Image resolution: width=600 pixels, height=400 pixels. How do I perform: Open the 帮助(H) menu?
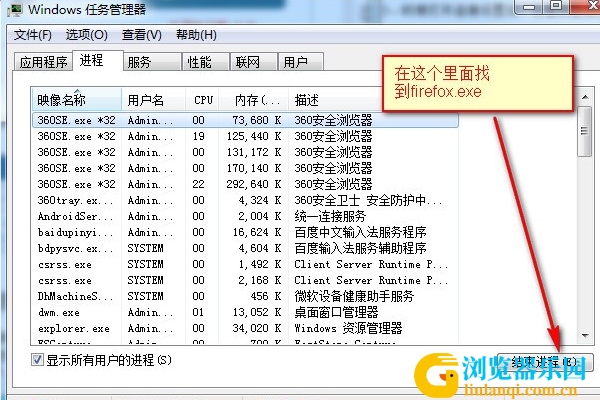[x=196, y=35]
